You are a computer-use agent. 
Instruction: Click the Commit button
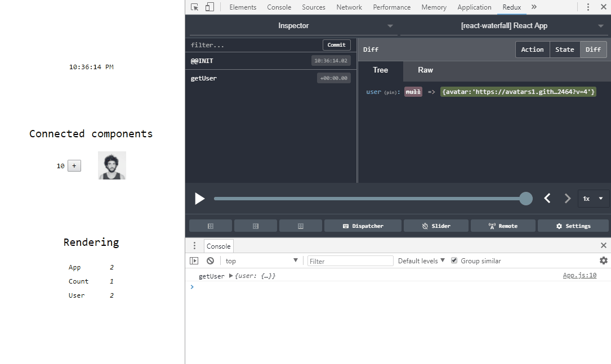point(337,45)
